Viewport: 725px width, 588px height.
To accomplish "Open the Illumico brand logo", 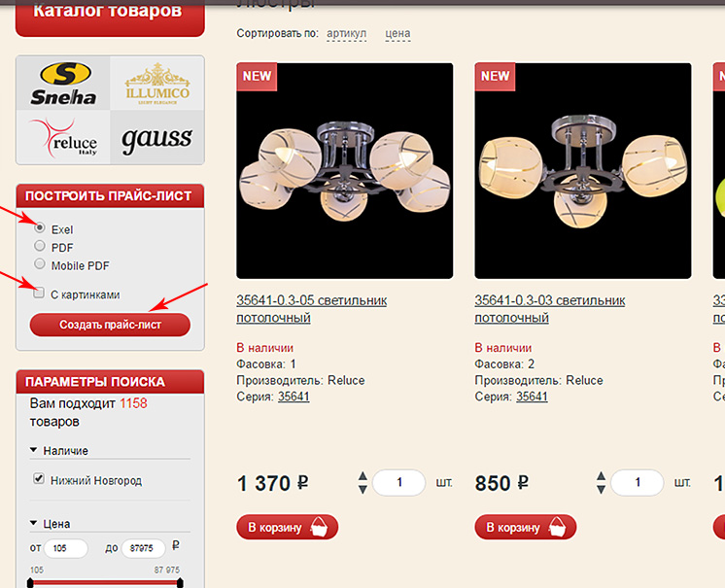I will click(x=157, y=84).
